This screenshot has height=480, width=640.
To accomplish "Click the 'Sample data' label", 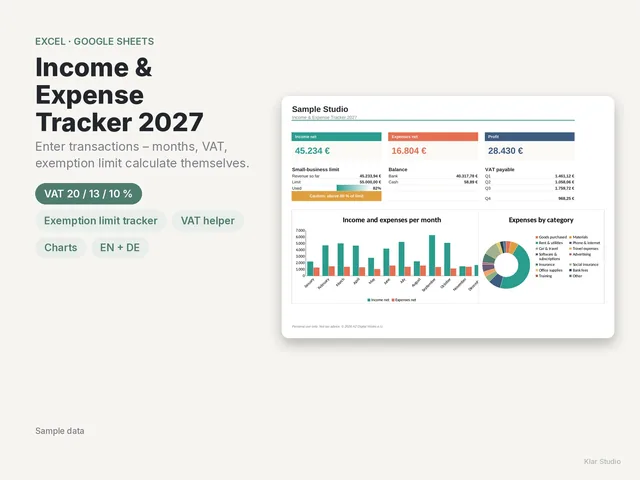I will (x=60, y=431).
